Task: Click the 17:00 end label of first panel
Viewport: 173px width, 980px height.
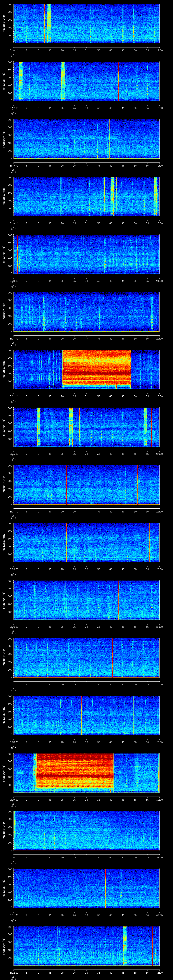Action: pyautogui.click(x=159, y=50)
